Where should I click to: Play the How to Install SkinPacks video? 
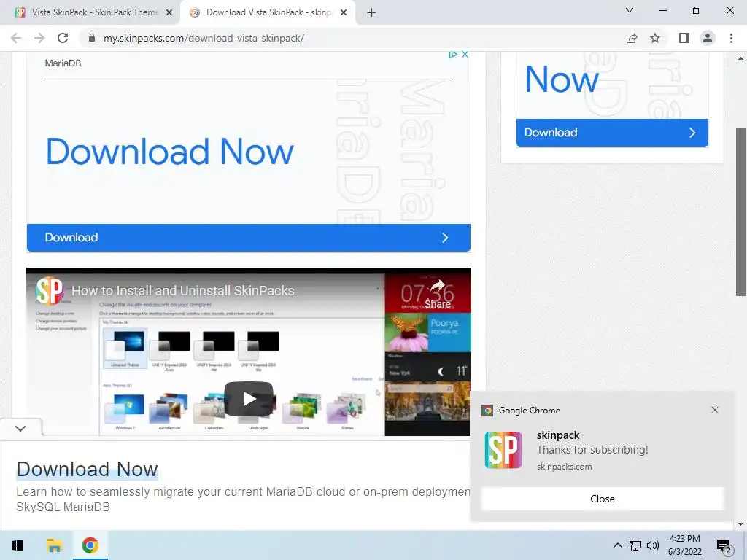coord(249,399)
